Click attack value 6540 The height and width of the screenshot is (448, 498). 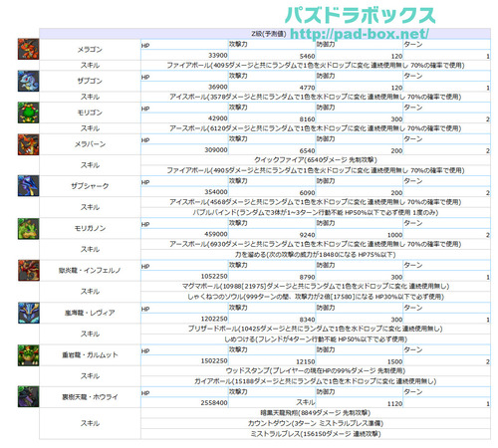[307, 150]
